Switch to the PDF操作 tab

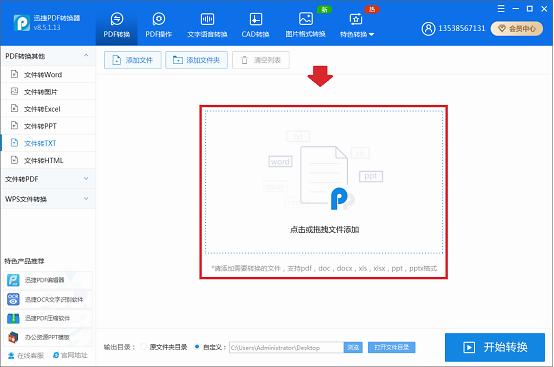tap(159, 25)
